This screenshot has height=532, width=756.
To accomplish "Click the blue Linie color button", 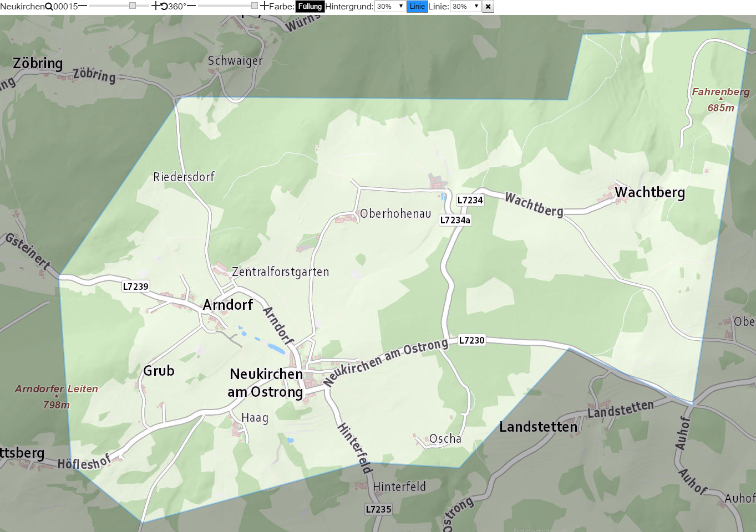I will coord(417,7).
